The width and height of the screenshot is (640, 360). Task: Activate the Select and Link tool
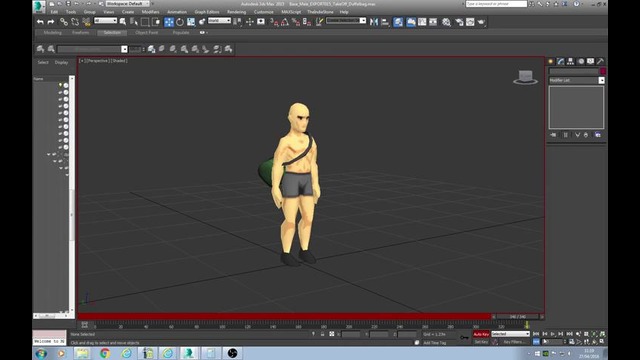(x=64, y=22)
